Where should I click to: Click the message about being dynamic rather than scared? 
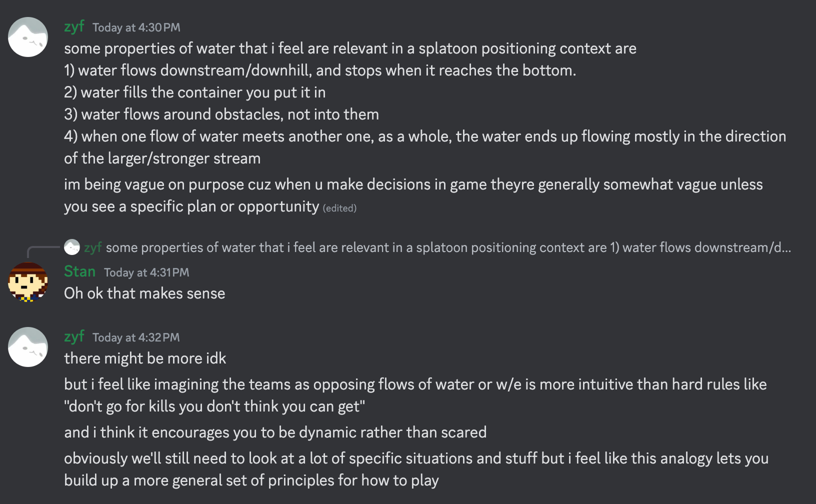click(275, 432)
